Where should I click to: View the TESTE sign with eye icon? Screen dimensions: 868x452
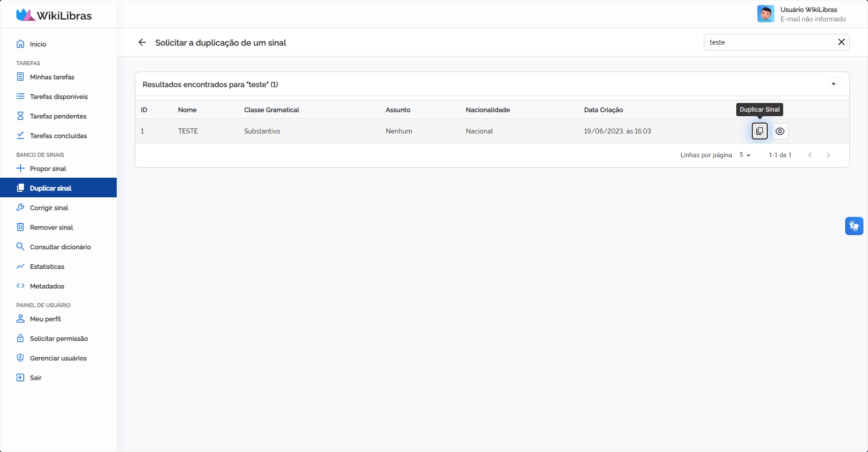point(780,131)
